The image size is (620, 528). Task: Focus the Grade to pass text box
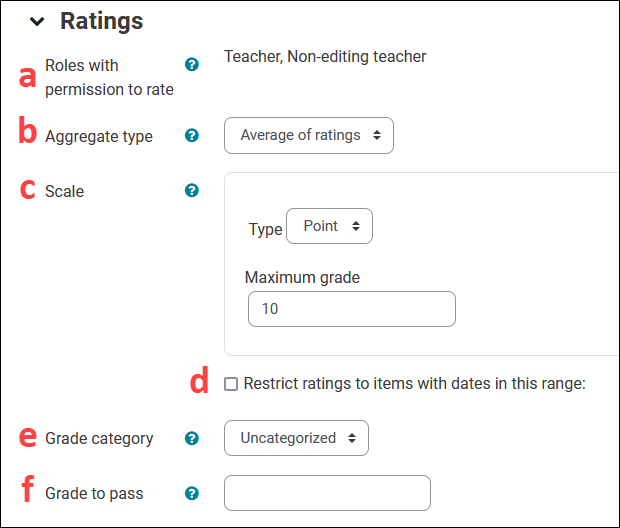click(x=328, y=493)
